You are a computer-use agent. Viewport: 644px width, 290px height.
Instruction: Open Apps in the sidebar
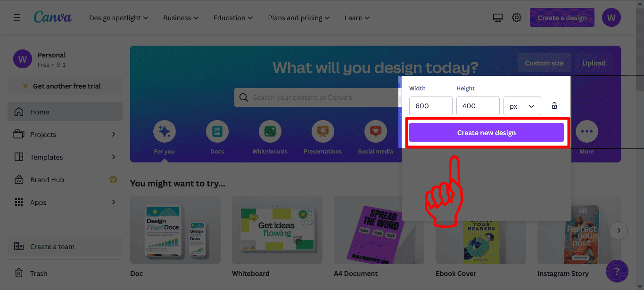(x=65, y=202)
